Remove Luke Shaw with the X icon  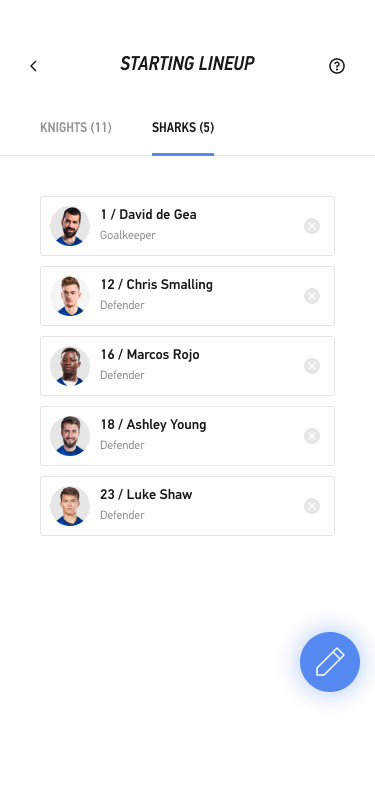tap(312, 506)
